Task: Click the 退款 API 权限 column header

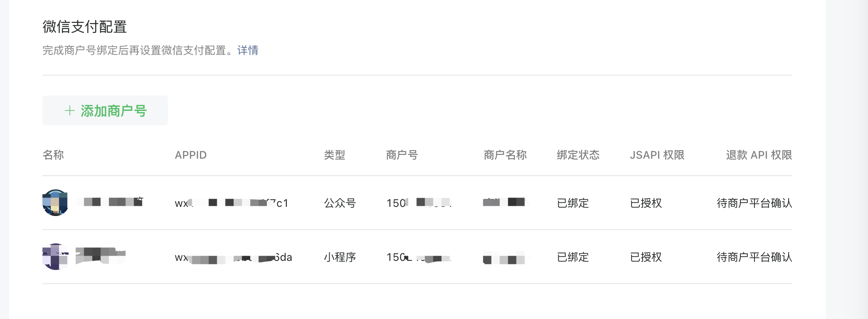Action: (759, 155)
